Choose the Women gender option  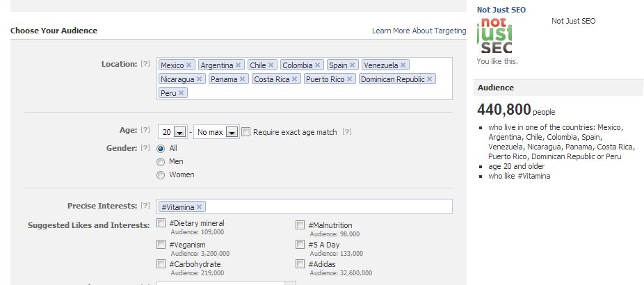161,175
